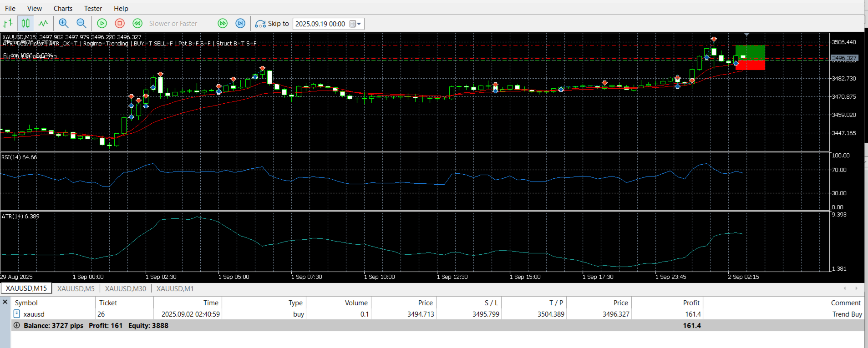Click the buy type cell
Image resolution: width=868 pixels, height=348 pixels.
(299, 314)
